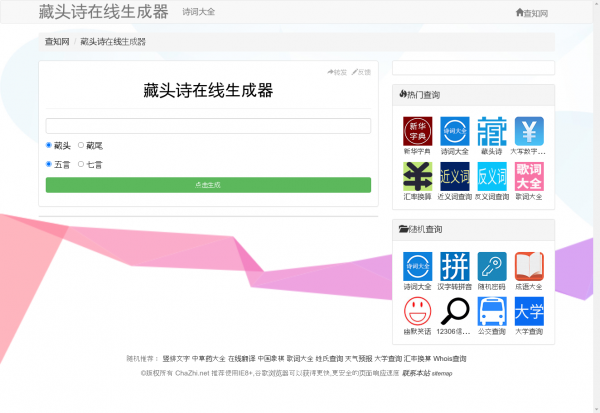Select the 七言 radio option
600x413 pixels.
click(81, 164)
